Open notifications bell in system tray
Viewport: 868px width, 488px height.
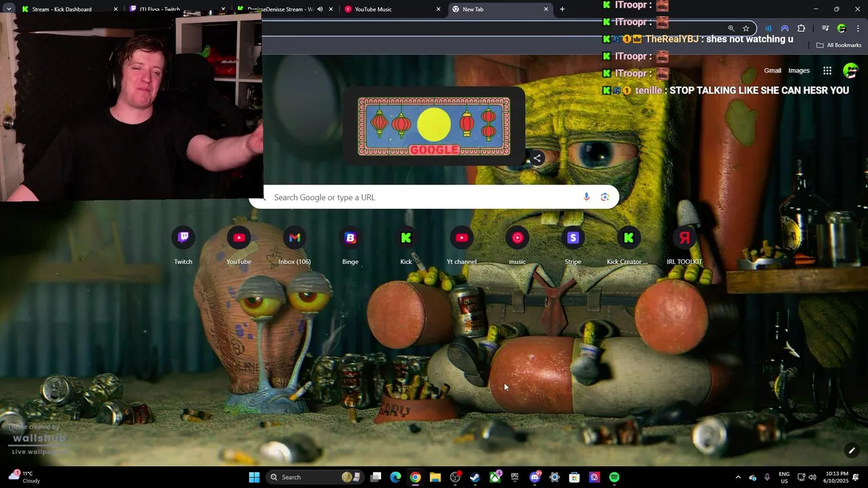point(856,477)
